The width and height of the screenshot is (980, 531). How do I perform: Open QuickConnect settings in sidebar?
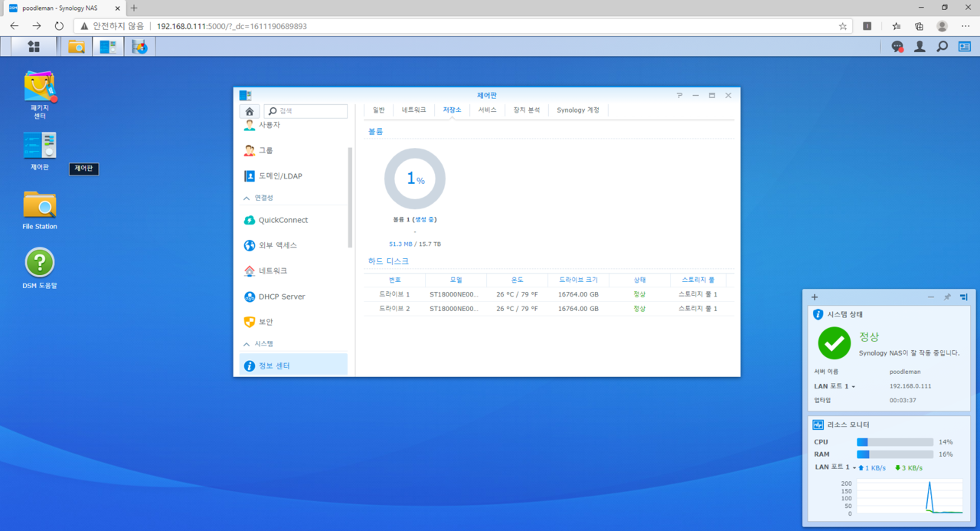click(283, 220)
